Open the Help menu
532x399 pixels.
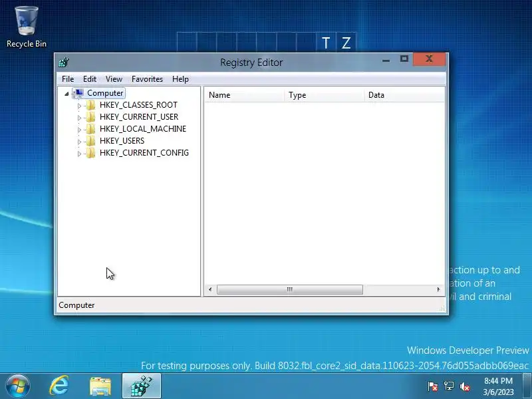[x=180, y=79]
